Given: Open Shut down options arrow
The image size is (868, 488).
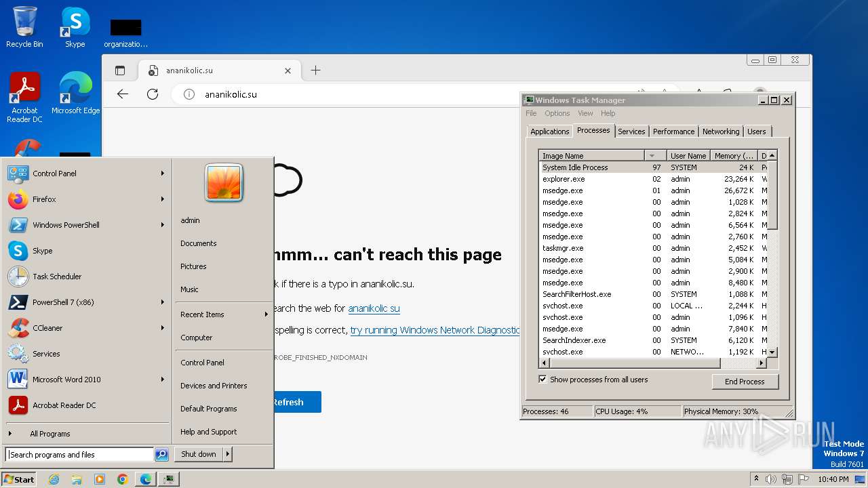Looking at the screenshot, I should pos(228,454).
